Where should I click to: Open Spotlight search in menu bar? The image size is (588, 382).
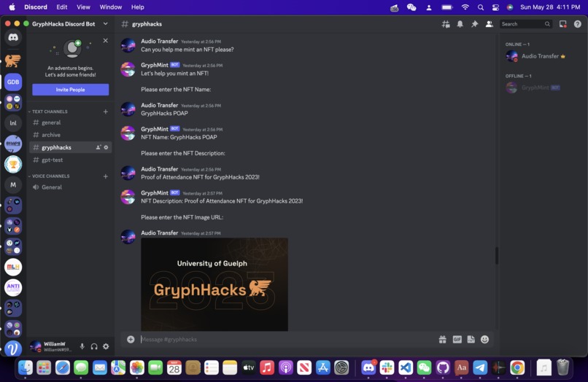pos(480,7)
